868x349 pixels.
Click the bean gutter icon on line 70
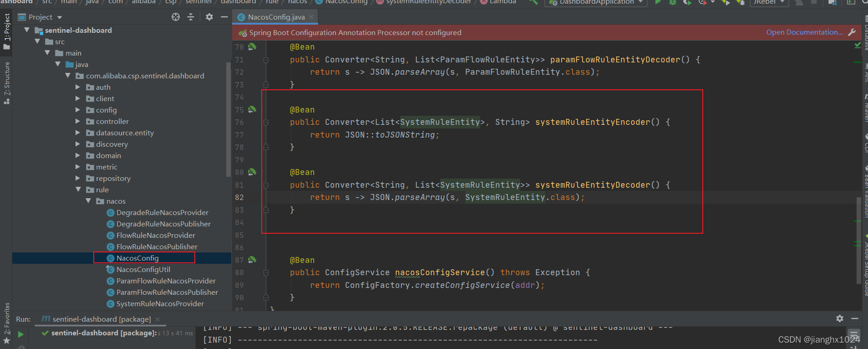coord(252,46)
